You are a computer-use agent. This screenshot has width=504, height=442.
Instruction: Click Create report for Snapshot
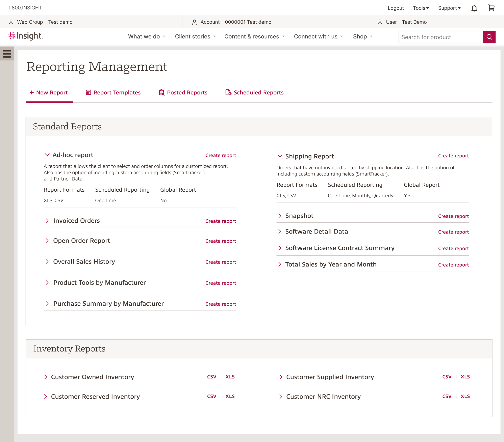click(453, 216)
